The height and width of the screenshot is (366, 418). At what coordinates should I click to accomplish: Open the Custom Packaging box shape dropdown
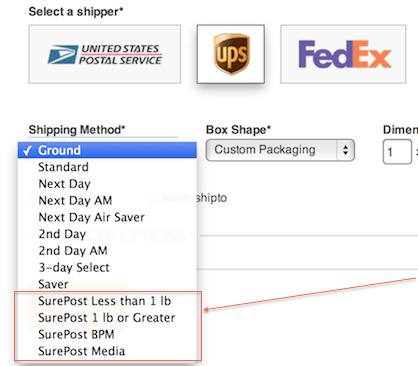pos(280,150)
